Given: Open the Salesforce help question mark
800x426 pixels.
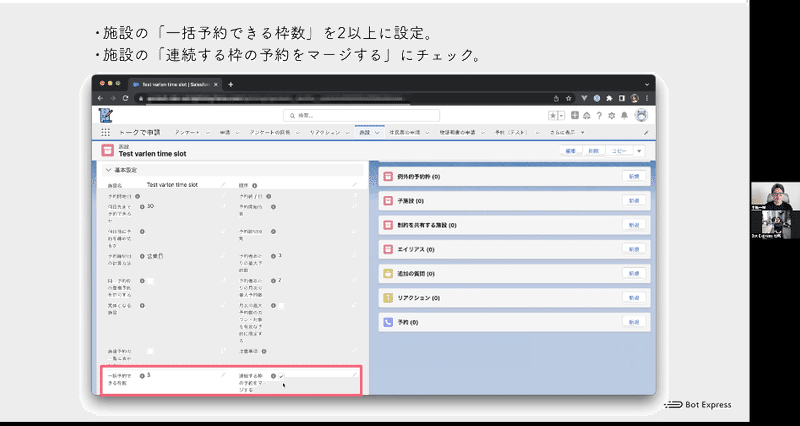Looking at the screenshot, I should [x=599, y=116].
